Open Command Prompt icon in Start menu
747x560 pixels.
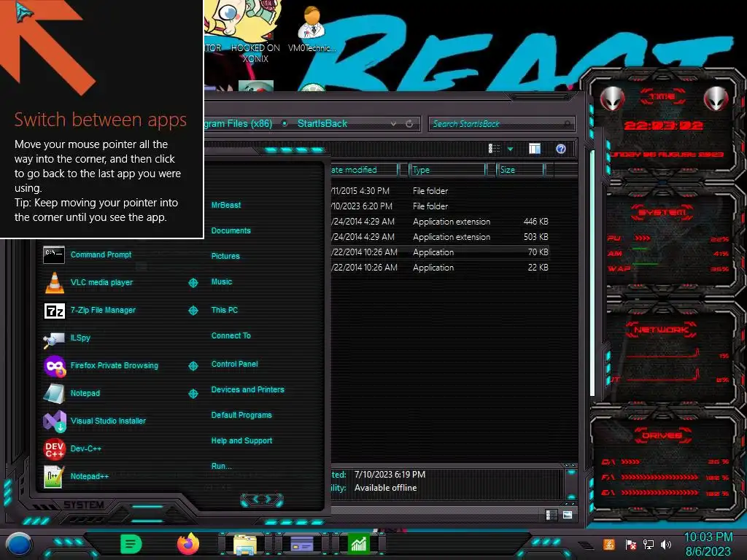54,254
